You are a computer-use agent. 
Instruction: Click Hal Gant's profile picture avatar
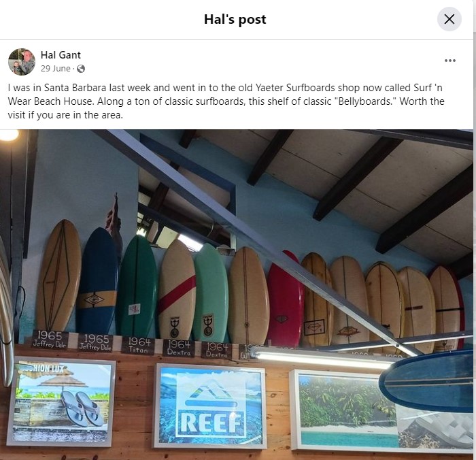pos(22,62)
